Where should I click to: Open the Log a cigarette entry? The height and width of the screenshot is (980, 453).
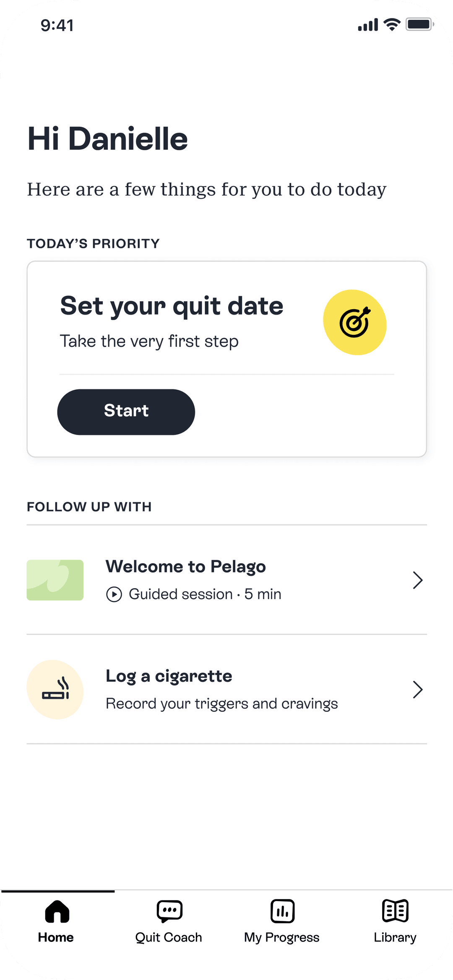tap(226, 689)
